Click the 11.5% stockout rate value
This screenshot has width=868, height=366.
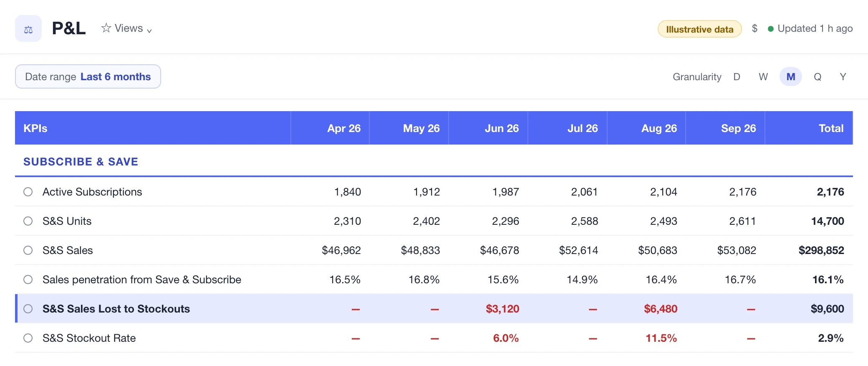661,338
